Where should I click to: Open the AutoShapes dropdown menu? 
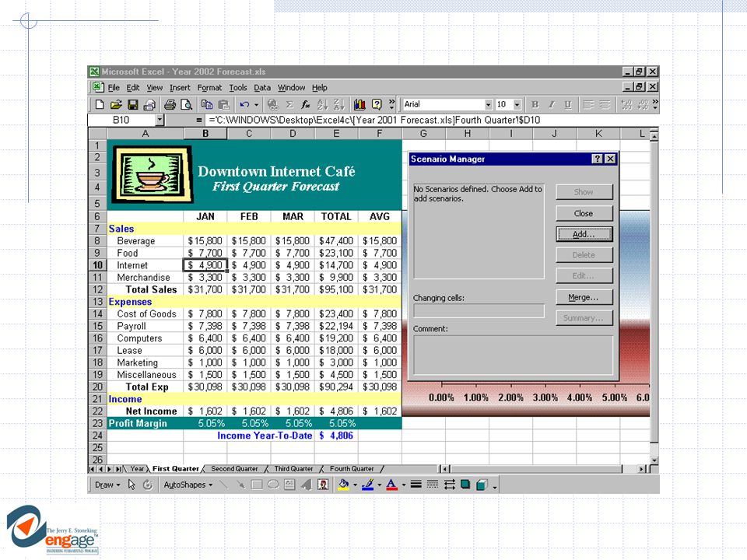tap(188, 485)
